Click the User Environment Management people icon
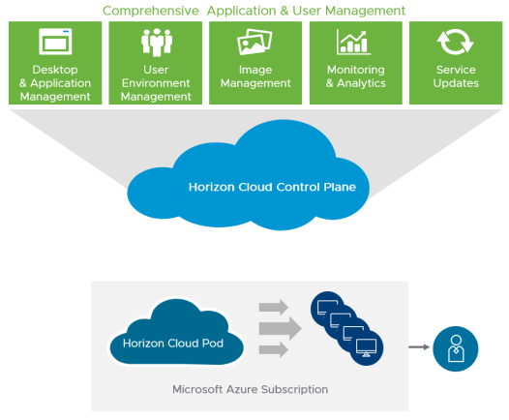 coord(157,43)
